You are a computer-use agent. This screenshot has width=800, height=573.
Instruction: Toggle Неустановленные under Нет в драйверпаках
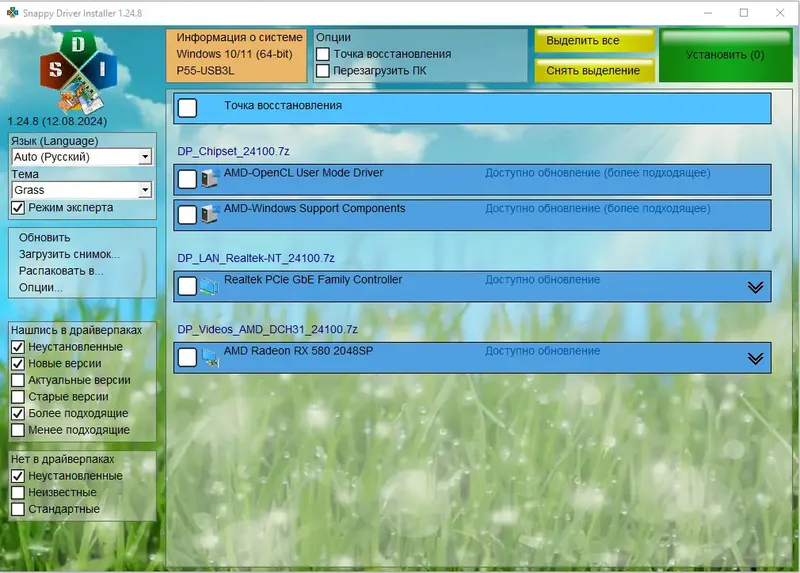18,476
